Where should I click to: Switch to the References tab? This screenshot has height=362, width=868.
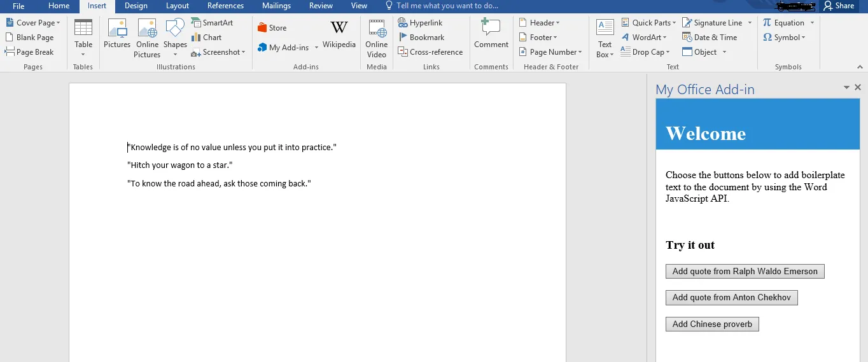click(x=225, y=6)
